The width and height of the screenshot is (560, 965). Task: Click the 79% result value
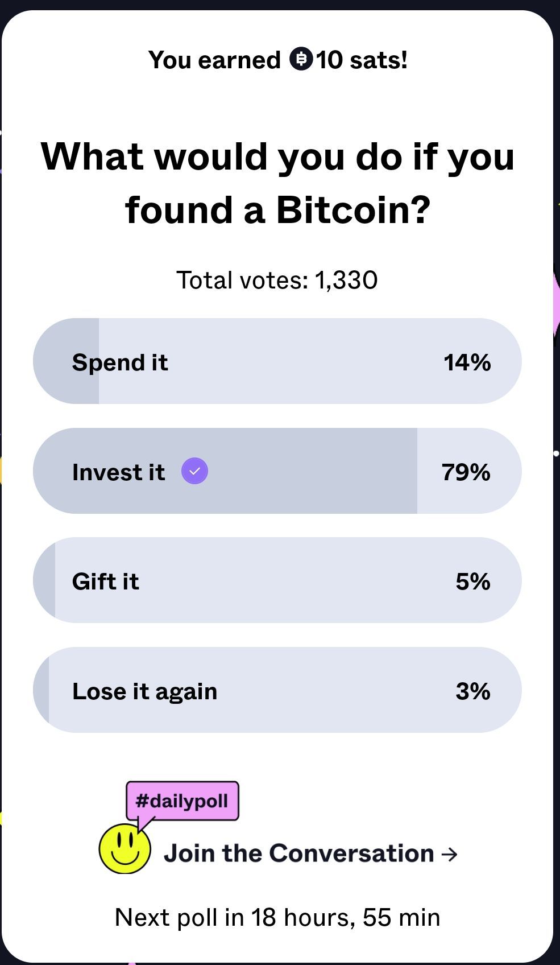pyautogui.click(x=466, y=472)
